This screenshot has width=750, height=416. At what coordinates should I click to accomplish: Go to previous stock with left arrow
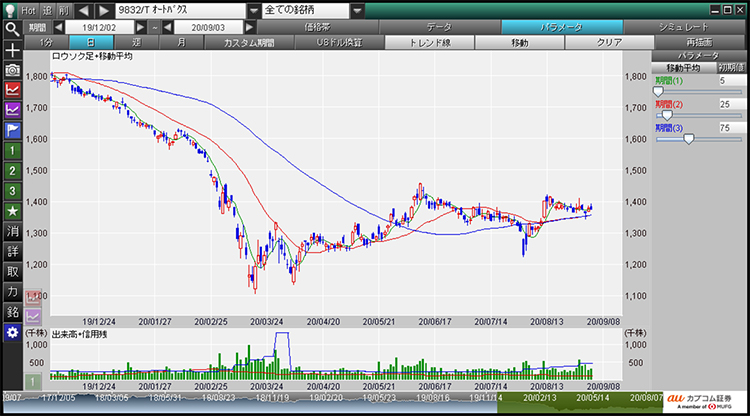(84, 11)
